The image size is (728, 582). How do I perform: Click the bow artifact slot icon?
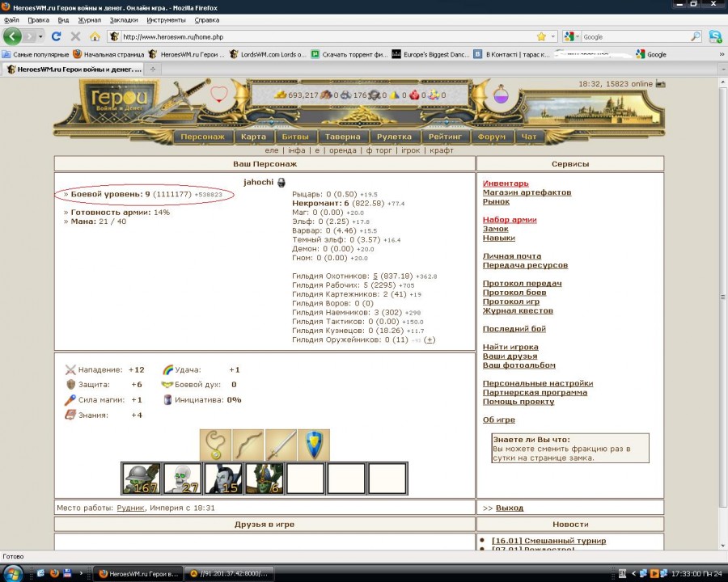coord(248,445)
